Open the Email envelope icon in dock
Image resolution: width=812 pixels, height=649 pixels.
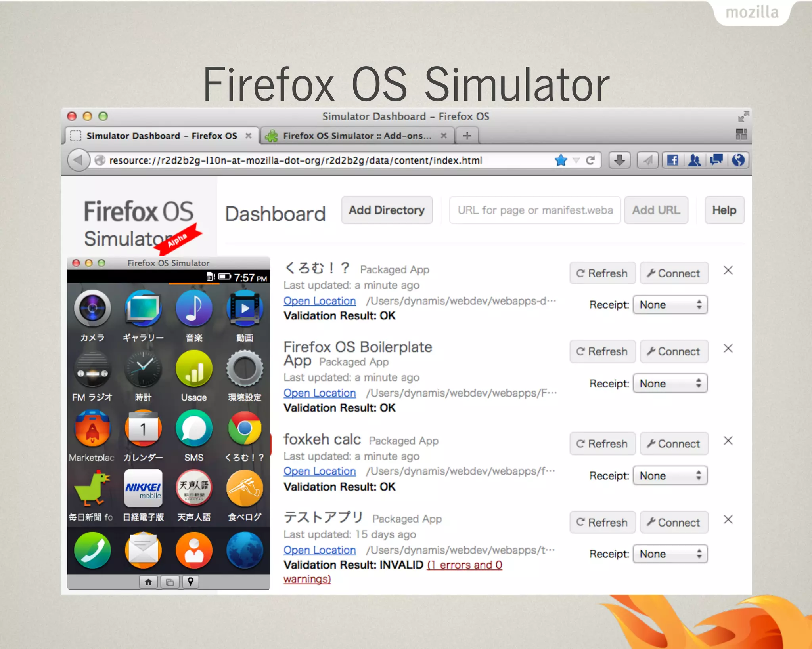coord(143,550)
